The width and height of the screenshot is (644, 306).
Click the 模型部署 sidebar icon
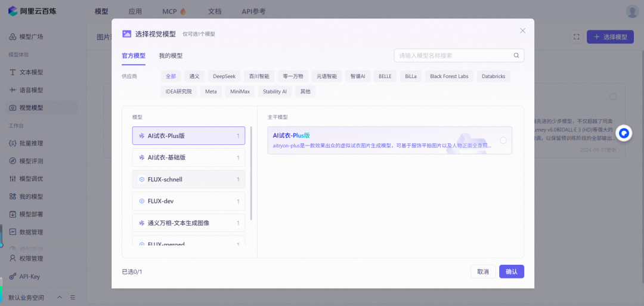13,214
